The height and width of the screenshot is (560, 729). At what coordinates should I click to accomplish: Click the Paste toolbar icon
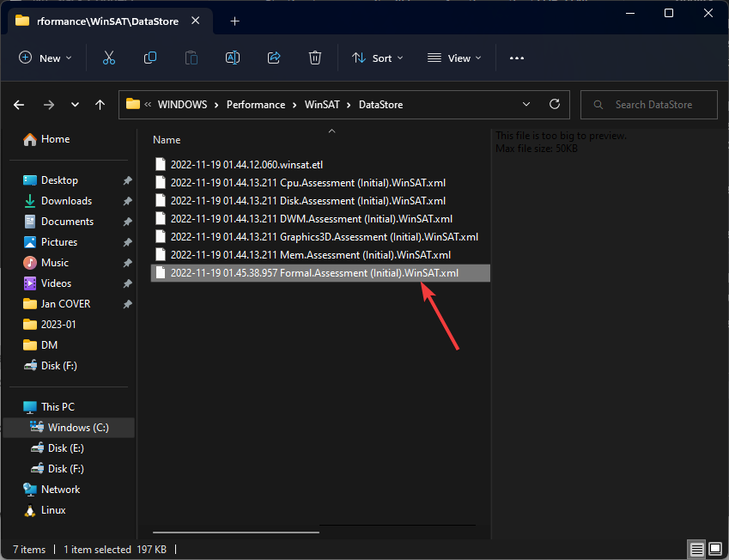pos(191,58)
